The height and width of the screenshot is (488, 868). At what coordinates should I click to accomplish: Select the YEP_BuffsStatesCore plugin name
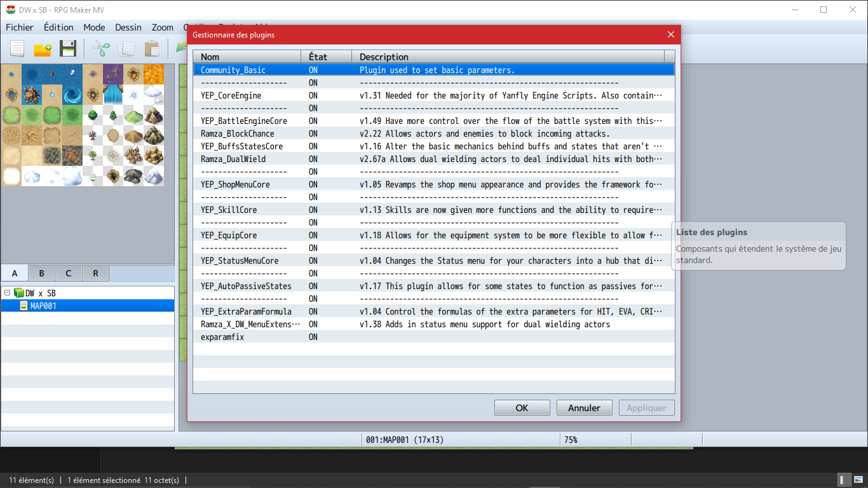pyautogui.click(x=241, y=146)
